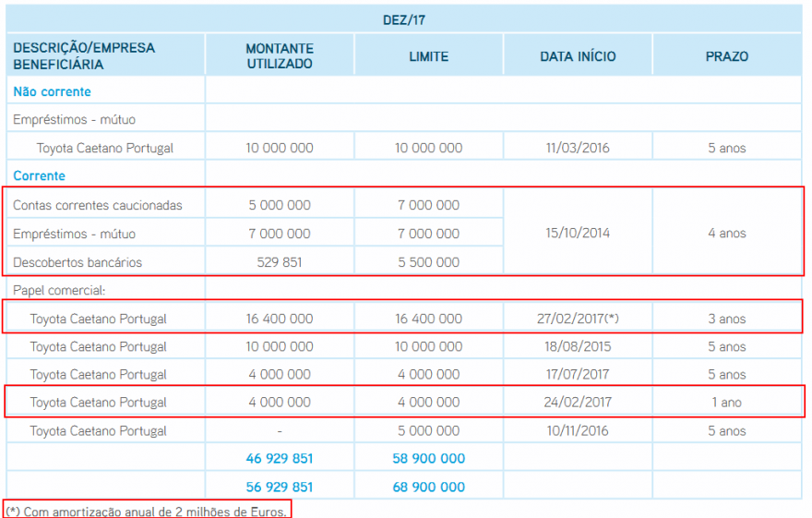Select the Descobertos bancários row label
Screen dimensions: 812x518
pyautogui.click(x=78, y=262)
